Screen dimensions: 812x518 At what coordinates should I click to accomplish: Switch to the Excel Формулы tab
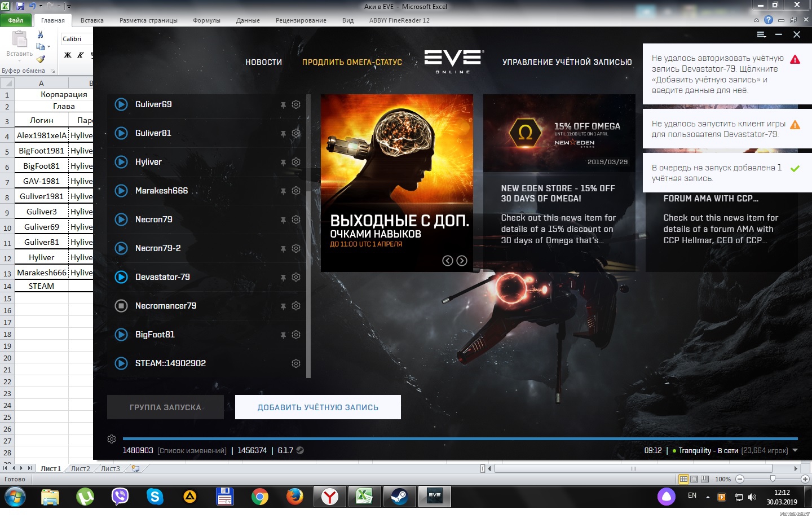(206, 20)
